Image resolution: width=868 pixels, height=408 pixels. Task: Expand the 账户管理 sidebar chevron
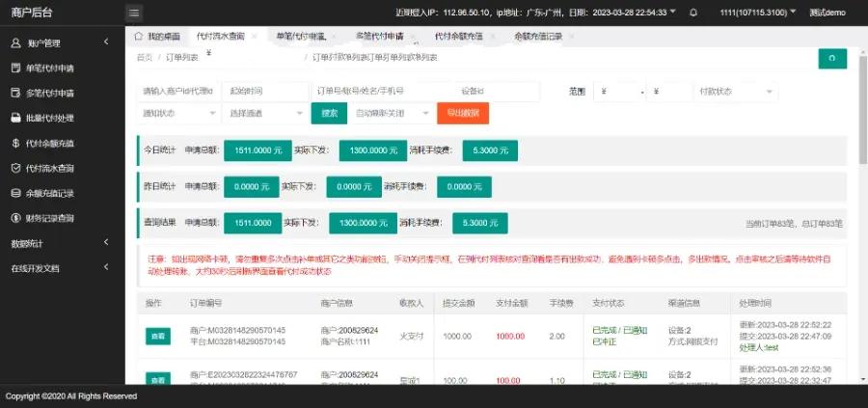[x=106, y=42]
